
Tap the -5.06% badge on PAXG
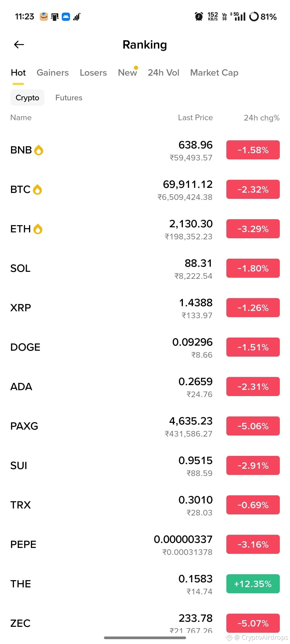(253, 426)
